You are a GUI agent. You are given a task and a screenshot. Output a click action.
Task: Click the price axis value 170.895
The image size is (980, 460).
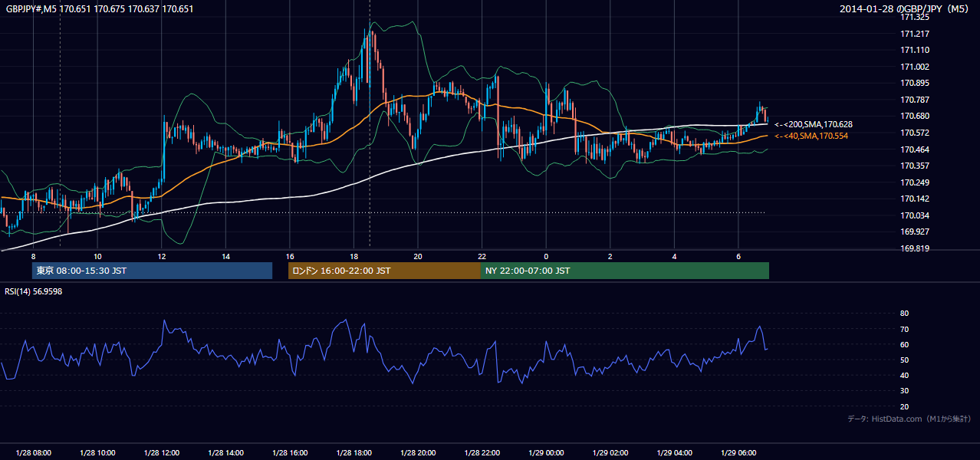[915, 83]
